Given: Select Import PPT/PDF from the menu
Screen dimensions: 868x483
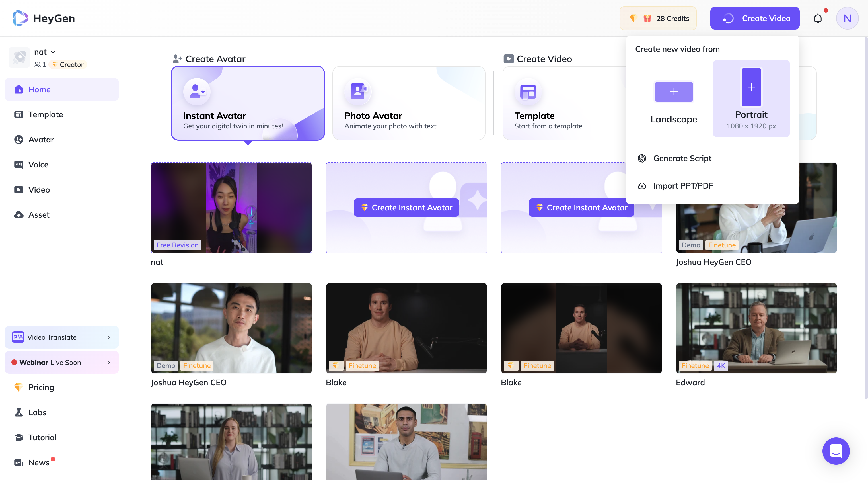Looking at the screenshot, I should (712, 186).
